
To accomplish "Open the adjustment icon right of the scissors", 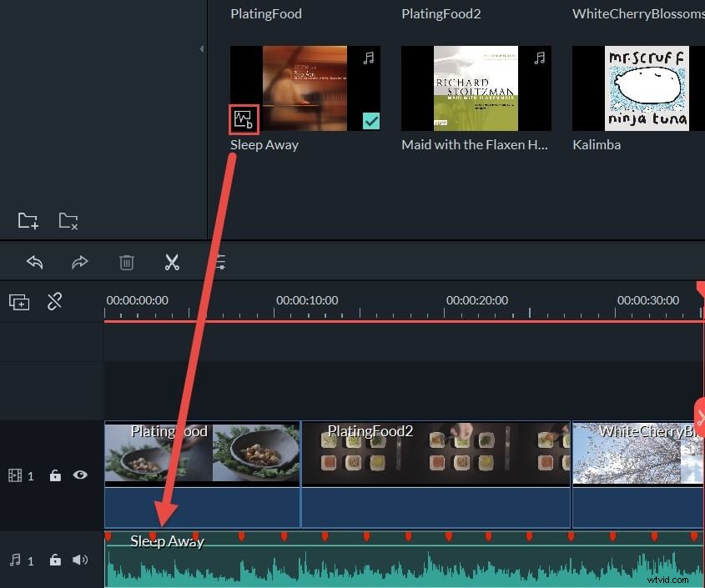I will [x=219, y=262].
